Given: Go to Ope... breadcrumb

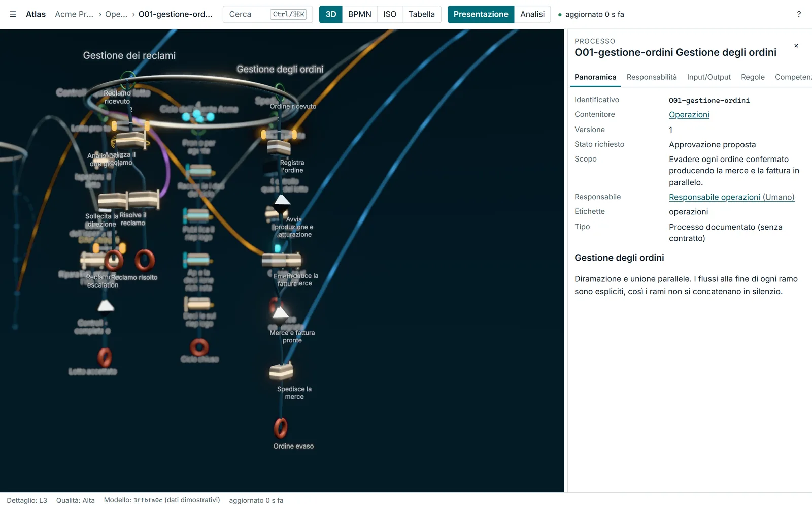Looking at the screenshot, I should point(116,14).
